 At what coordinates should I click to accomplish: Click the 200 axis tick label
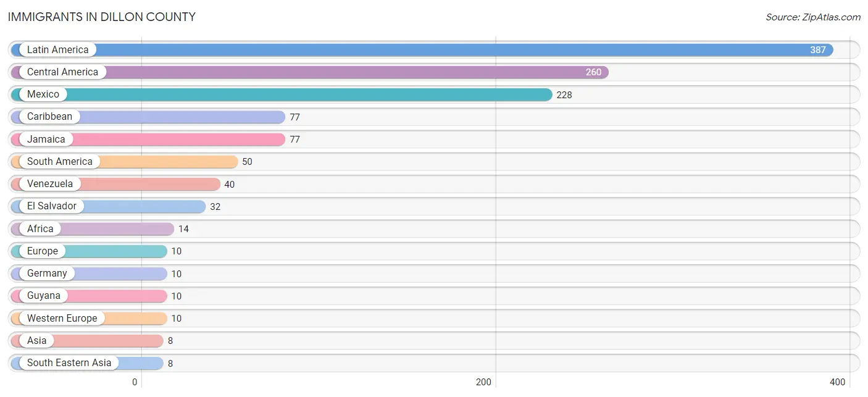click(x=483, y=382)
